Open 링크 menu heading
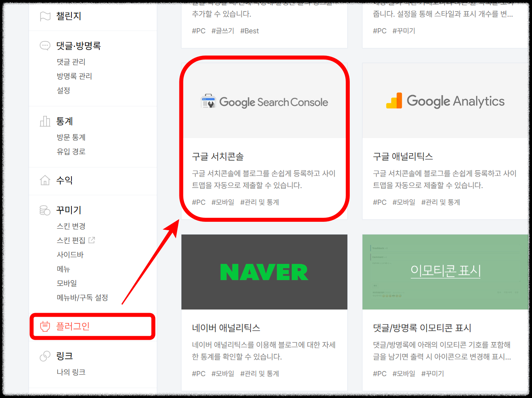 [x=65, y=356]
